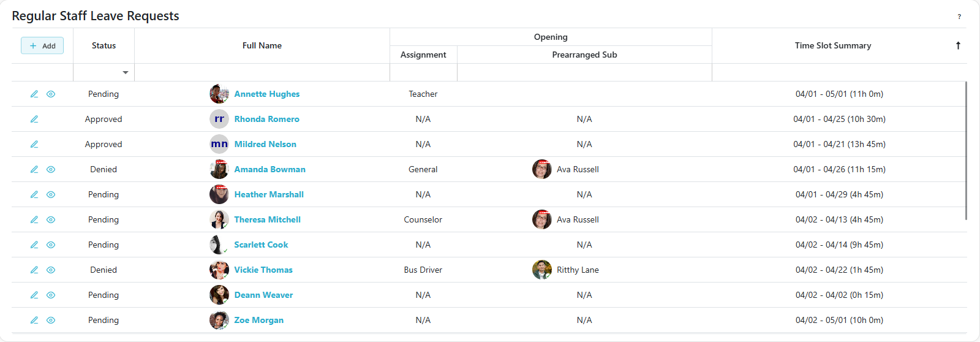This screenshot has width=980, height=342.
Task: Open the Status filter dropdown
Action: click(125, 72)
